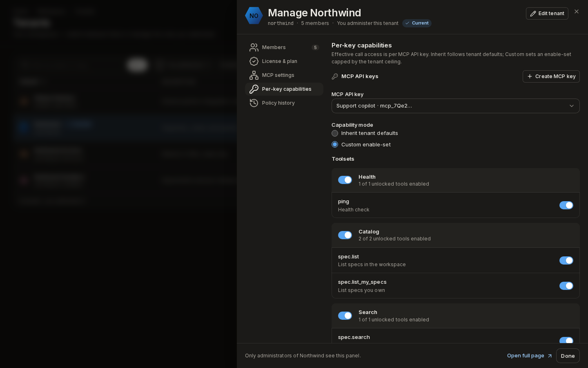Toggle the spec.list_my_specs switch
The width and height of the screenshot is (588, 368).
pos(566,286)
